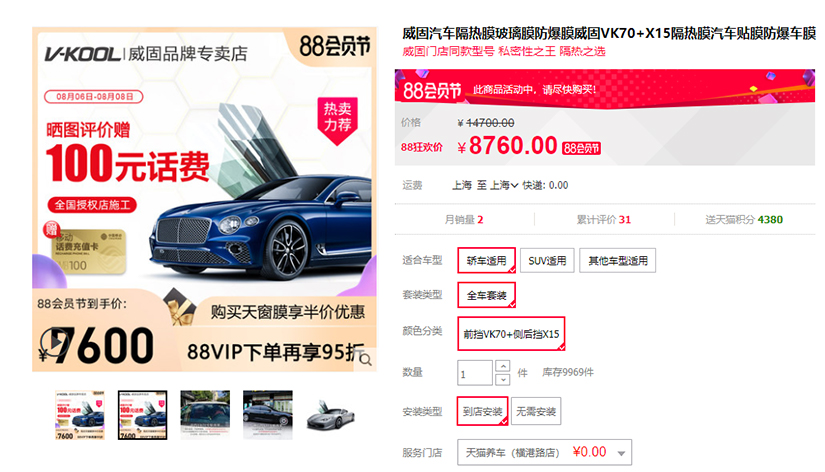Select 其他车型适用 option
Viewport: 825px width, 472px height.
coord(618,260)
